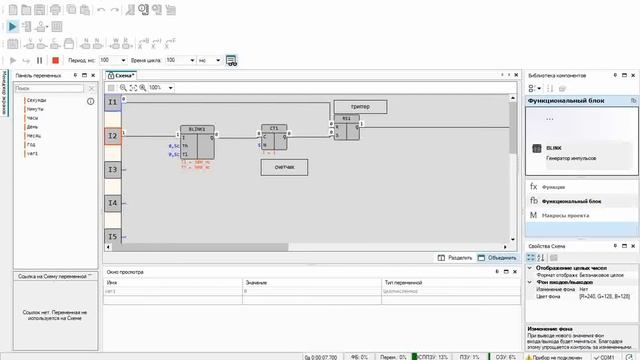Click the zoom in magnifier icon

click(142, 88)
